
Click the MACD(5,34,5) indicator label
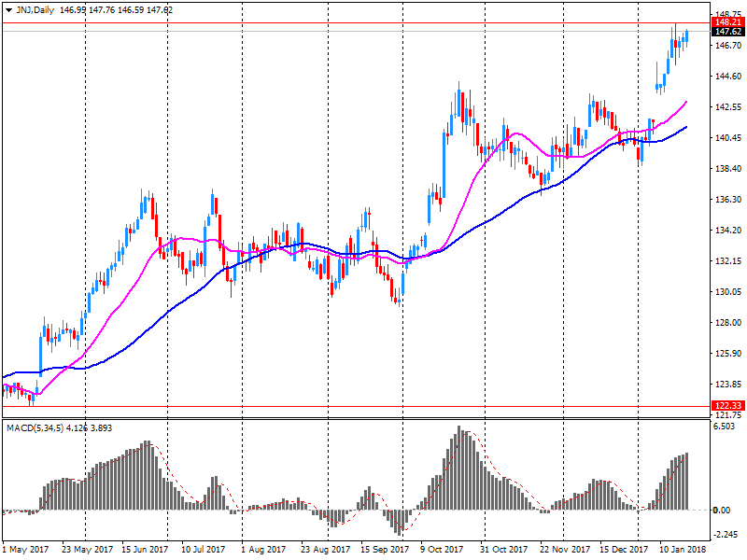click(32, 428)
